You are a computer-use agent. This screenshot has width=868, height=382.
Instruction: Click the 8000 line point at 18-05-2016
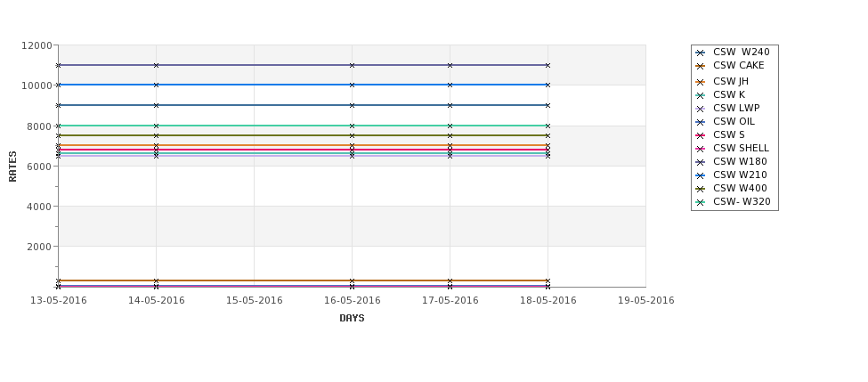pyautogui.click(x=548, y=126)
